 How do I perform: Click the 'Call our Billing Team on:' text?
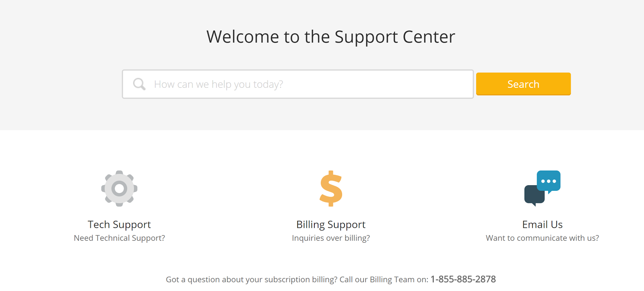point(384,280)
